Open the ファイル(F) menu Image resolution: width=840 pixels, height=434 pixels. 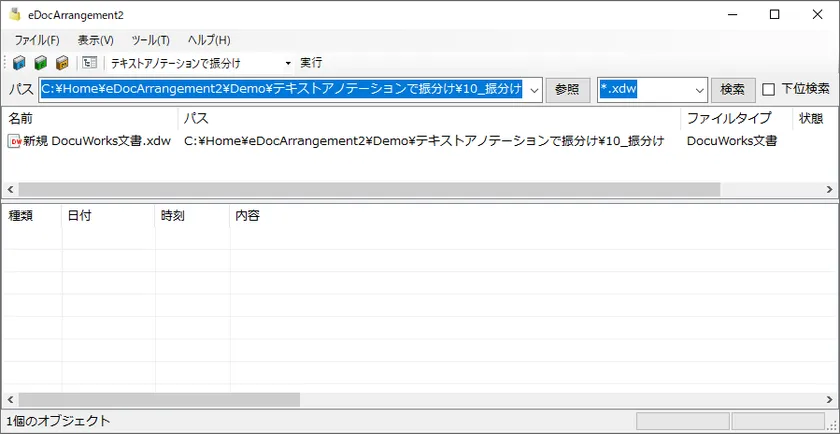pyautogui.click(x=37, y=40)
